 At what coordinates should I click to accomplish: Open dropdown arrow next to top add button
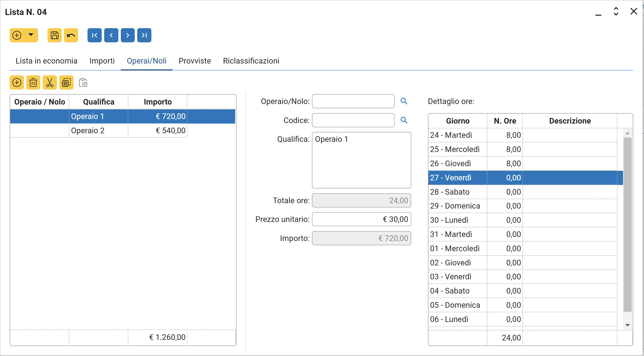click(31, 35)
